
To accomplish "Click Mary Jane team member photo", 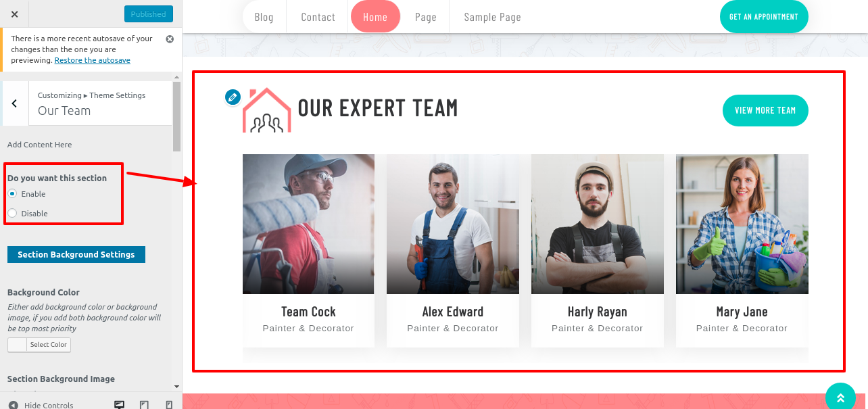I will [742, 224].
